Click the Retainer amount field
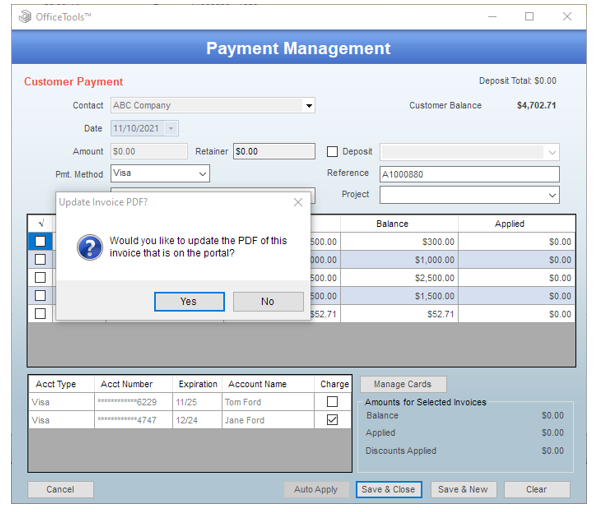The width and height of the screenshot is (600, 512). (274, 152)
